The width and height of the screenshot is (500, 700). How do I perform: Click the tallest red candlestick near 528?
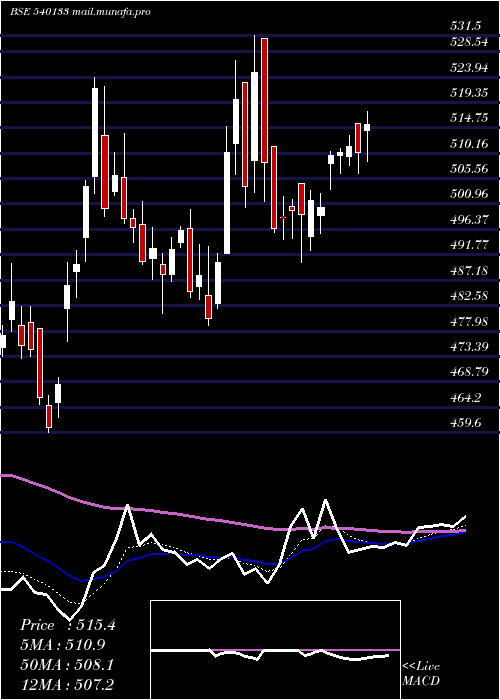click(x=265, y=100)
